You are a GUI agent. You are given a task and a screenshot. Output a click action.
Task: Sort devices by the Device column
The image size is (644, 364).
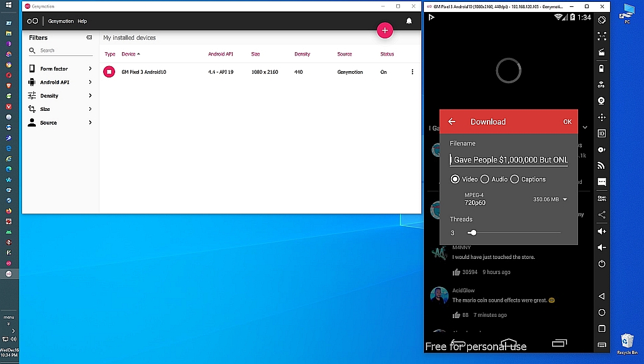[131, 54]
